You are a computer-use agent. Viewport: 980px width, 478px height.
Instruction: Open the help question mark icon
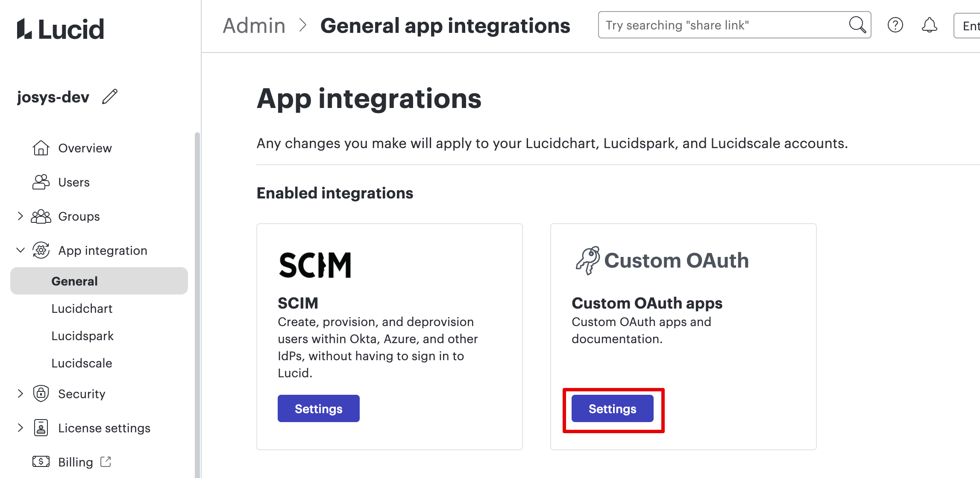[x=895, y=25]
